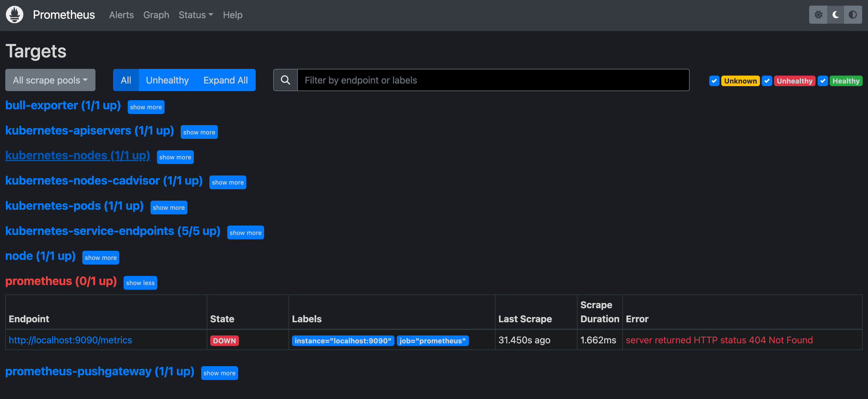Show more for bull-exporter pool
The width and height of the screenshot is (868, 399).
tap(146, 107)
